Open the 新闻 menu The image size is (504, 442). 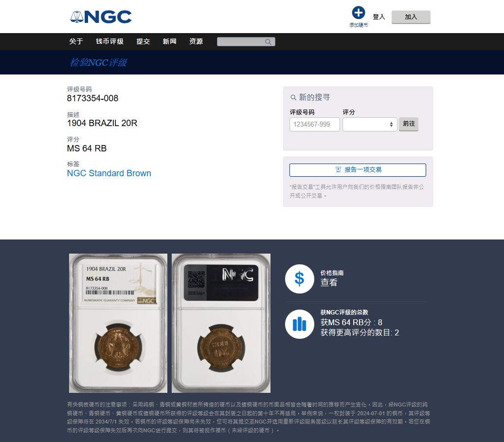tap(169, 41)
